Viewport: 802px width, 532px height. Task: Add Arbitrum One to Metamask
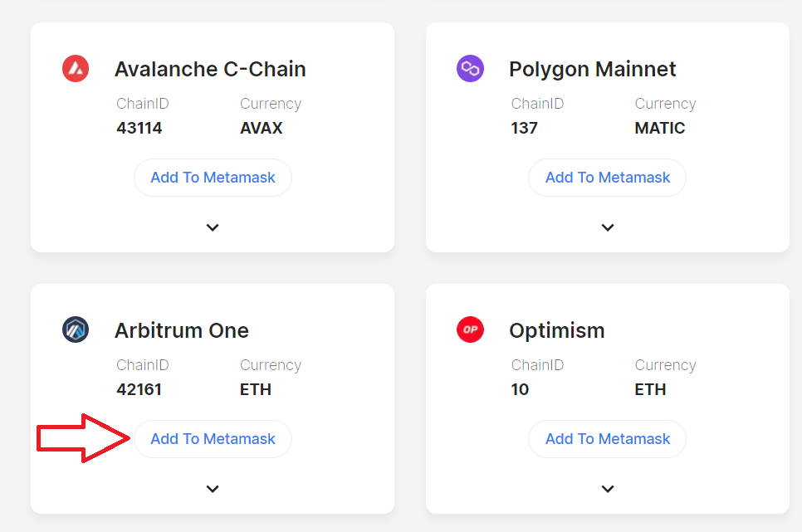point(213,439)
